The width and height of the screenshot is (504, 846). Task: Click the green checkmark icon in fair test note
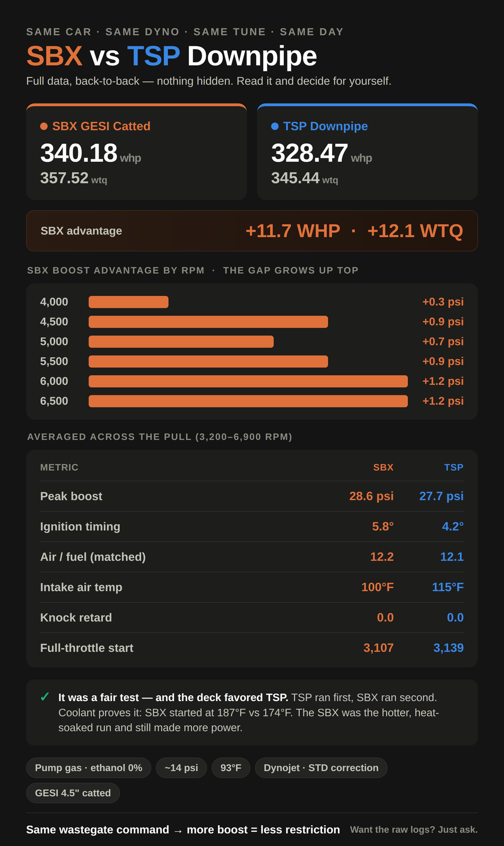tap(45, 697)
